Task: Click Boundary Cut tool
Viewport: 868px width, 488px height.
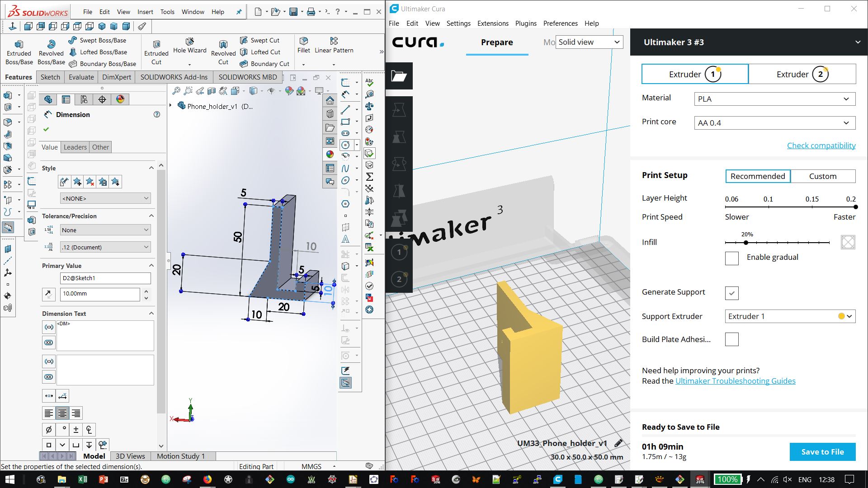Action: [x=265, y=64]
